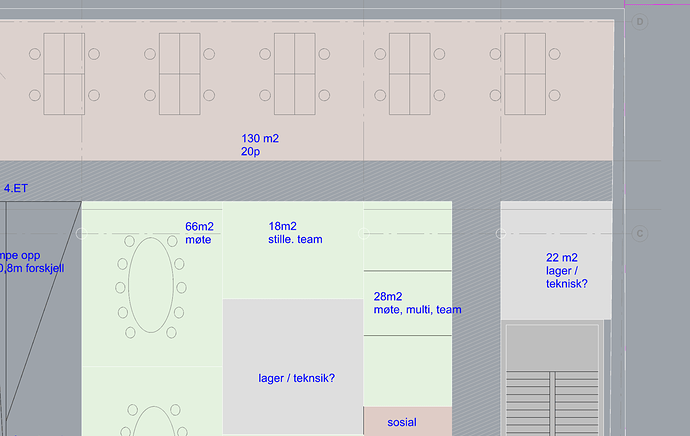Select grid axis bubble 'D'

(640, 22)
